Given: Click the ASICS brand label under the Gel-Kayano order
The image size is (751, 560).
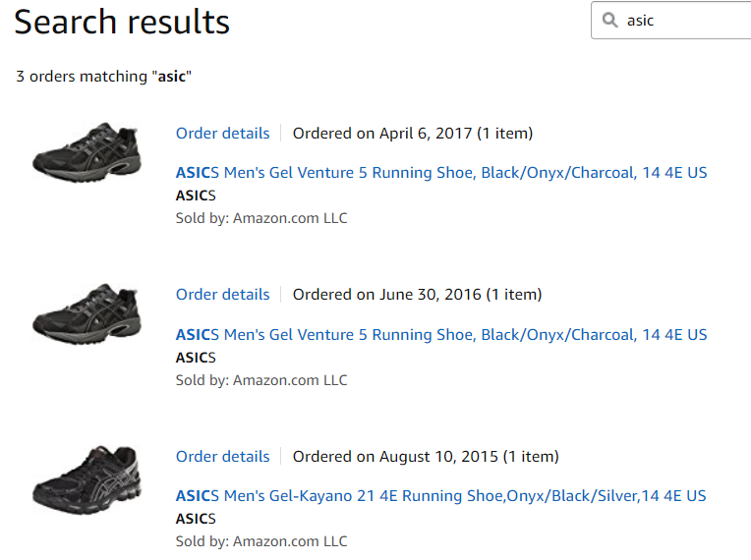Looking at the screenshot, I should coord(196,519).
